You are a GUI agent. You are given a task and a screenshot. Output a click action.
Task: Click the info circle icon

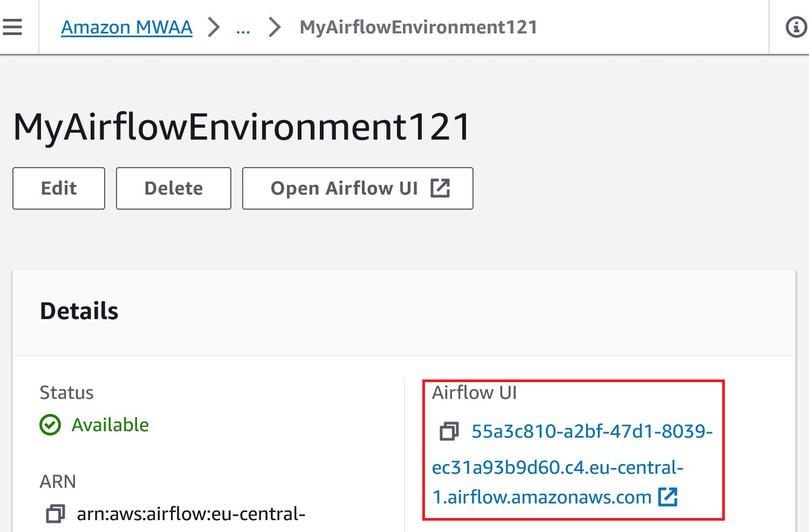(x=796, y=27)
